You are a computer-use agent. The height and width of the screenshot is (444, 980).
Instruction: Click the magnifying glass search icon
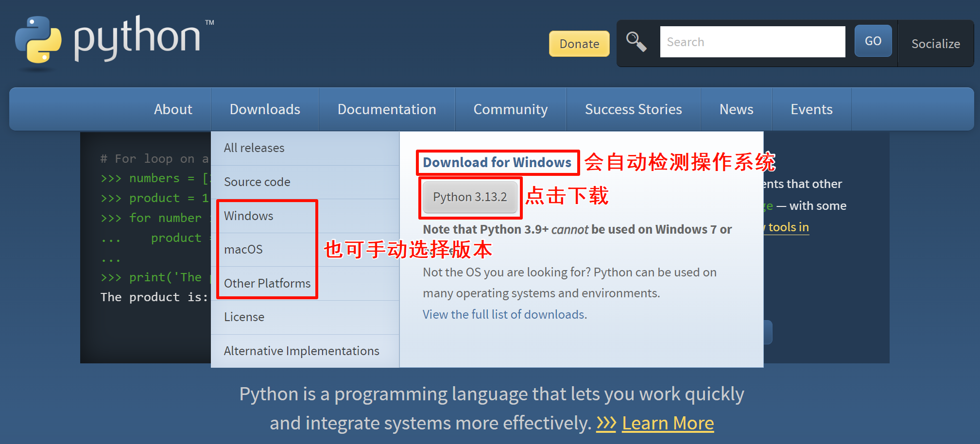tap(636, 42)
